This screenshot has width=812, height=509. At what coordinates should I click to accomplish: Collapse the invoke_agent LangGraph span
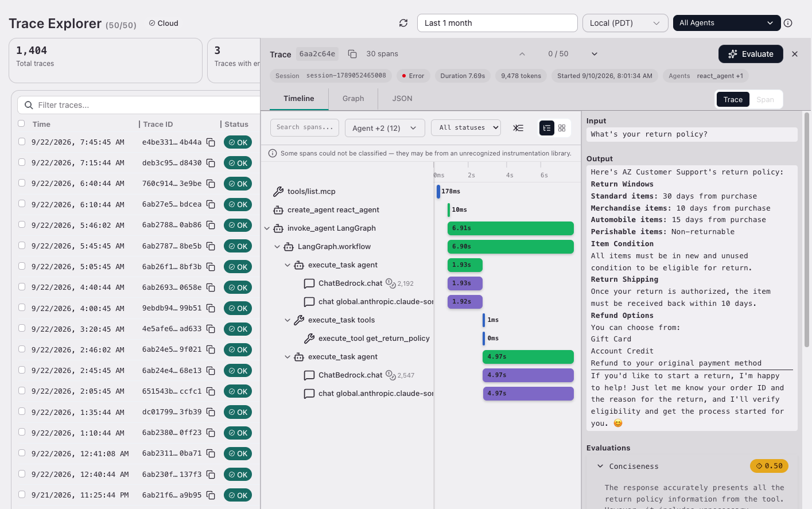pos(267,228)
